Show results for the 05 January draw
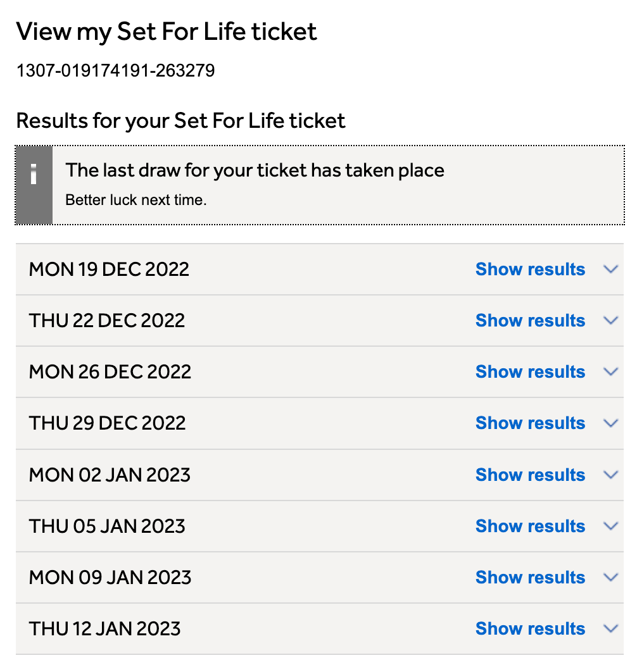The width and height of the screenshot is (637, 672). (x=530, y=526)
